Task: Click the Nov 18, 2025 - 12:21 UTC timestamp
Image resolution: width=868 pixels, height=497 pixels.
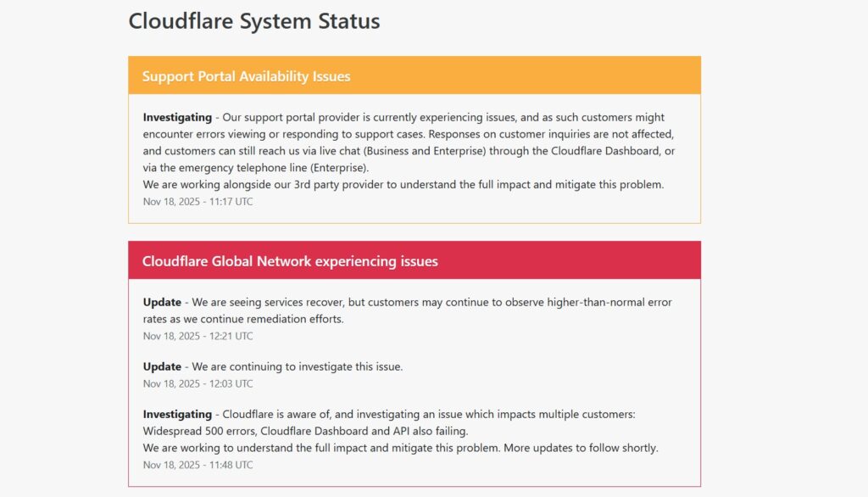Action: 198,336
